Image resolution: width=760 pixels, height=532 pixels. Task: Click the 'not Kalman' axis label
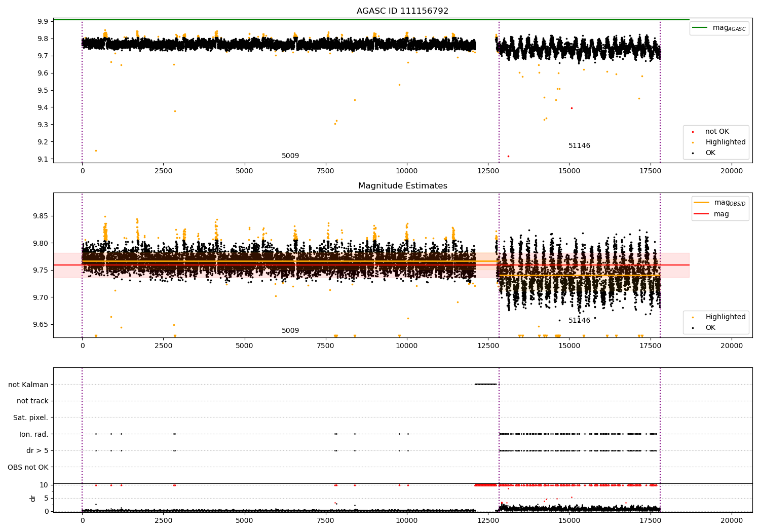pyautogui.click(x=28, y=385)
